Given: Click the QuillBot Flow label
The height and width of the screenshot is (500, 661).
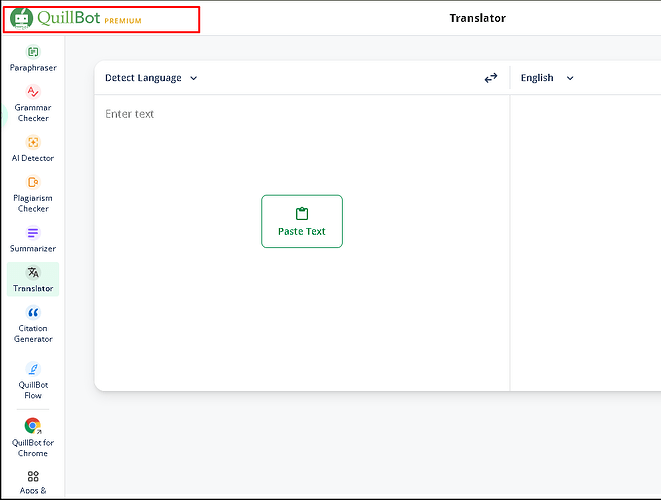Looking at the screenshot, I should coord(33,390).
